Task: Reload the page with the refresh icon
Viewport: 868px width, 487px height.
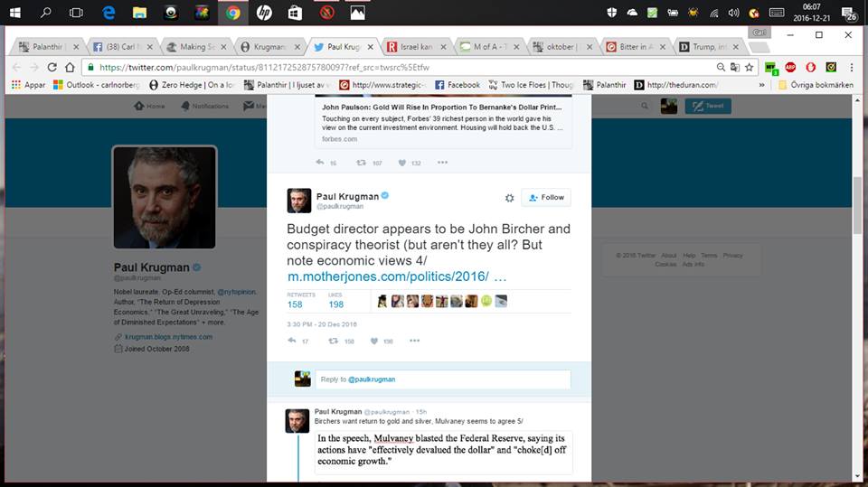Action: 52,67
